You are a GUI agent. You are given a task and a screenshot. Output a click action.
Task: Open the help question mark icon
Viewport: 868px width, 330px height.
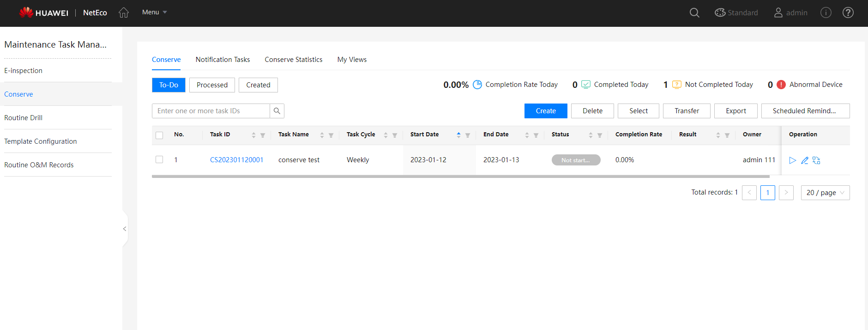(x=848, y=12)
